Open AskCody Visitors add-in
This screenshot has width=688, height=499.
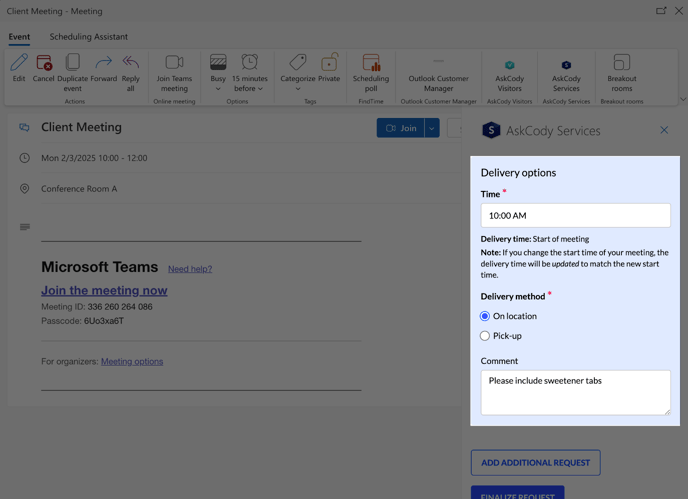point(509,65)
